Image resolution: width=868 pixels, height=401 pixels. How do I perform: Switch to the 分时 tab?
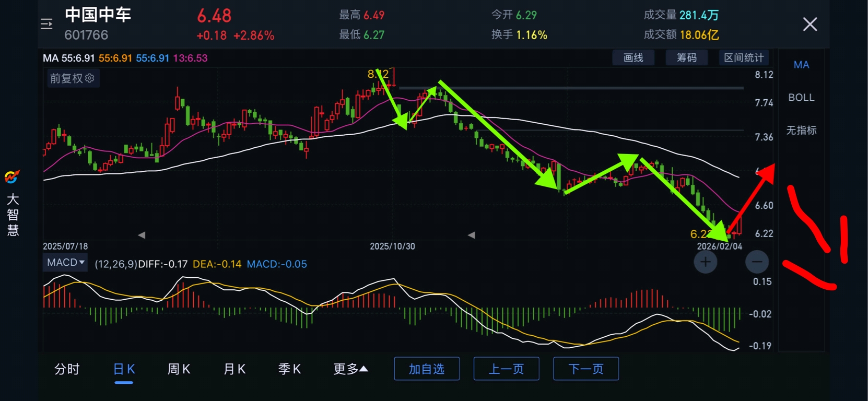tap(67, 369)
